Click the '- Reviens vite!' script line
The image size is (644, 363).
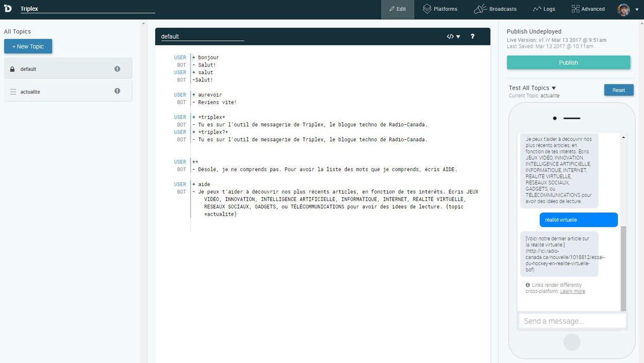(214, 103)
